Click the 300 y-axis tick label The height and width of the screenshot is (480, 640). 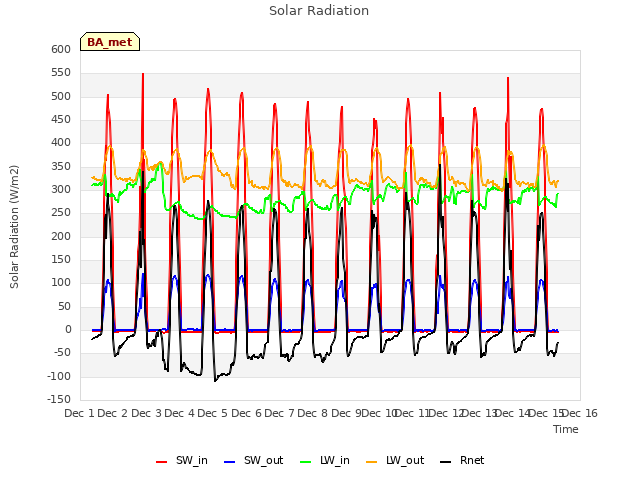(61, 189)
